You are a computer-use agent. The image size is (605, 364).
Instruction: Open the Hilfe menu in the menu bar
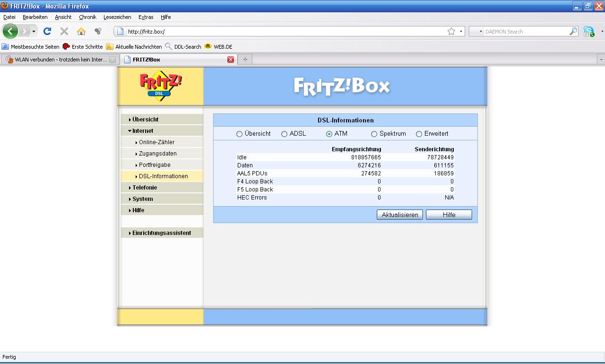point(166,17)
